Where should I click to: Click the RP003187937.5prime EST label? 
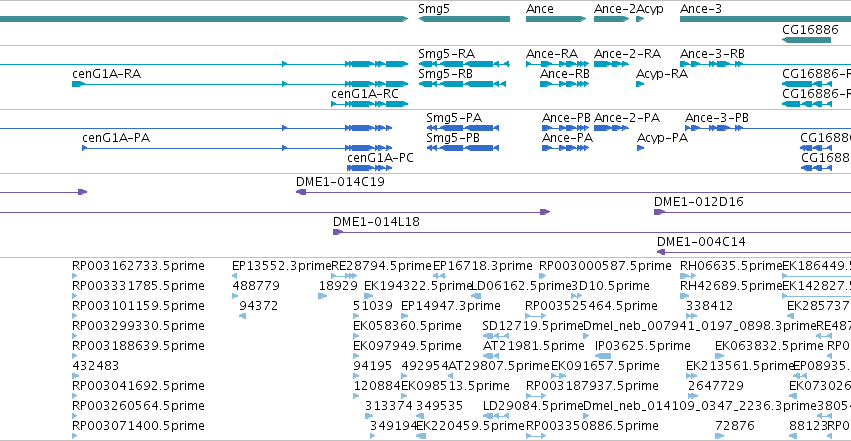click(x=592, y=386)
